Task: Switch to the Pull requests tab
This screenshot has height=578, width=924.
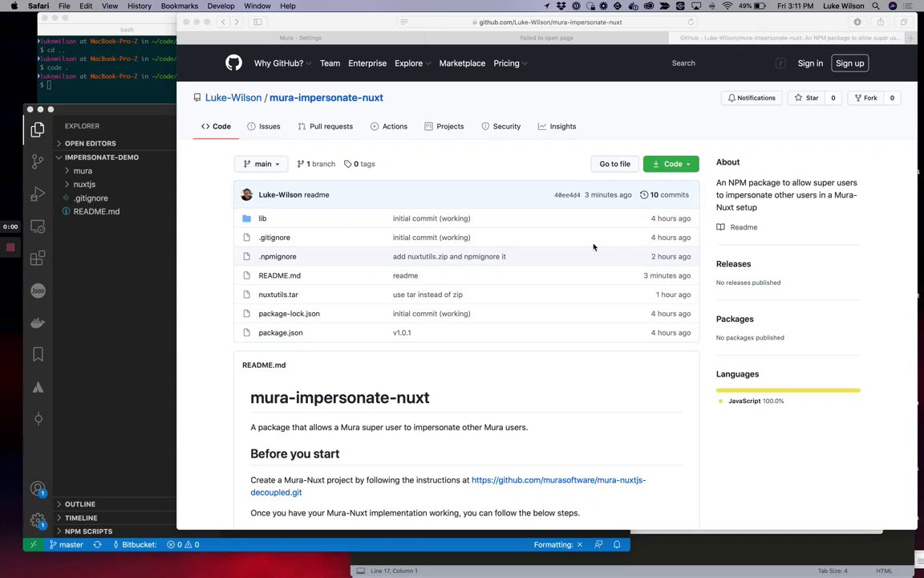Action: click(x=326, y=126)
